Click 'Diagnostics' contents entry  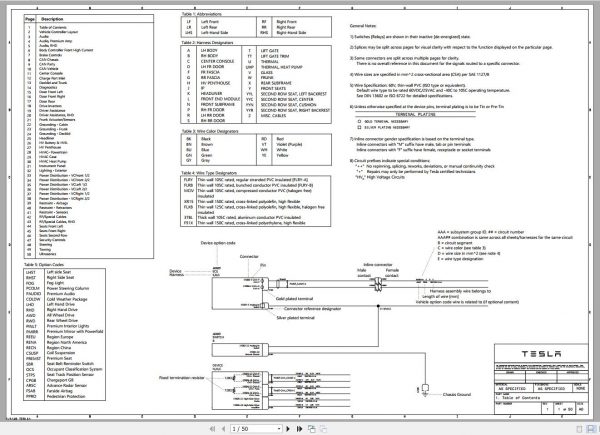click(x=48, y=87)
